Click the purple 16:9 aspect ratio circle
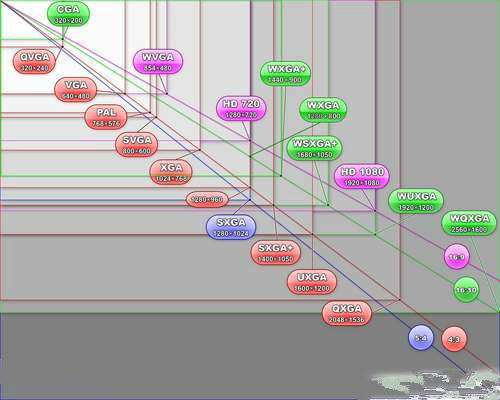The image size is (500, 400). coord(457,256)
